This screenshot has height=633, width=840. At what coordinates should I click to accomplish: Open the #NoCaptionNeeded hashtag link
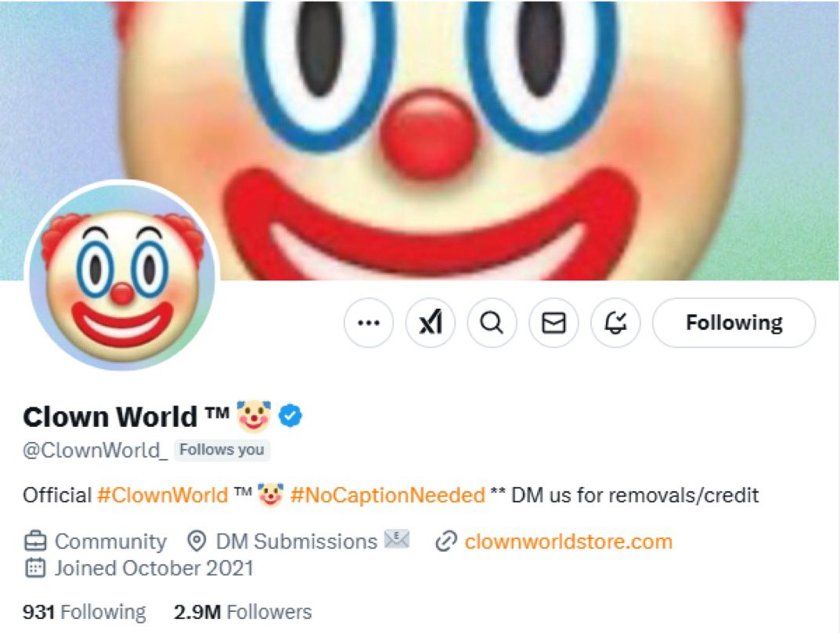(388, 495)
